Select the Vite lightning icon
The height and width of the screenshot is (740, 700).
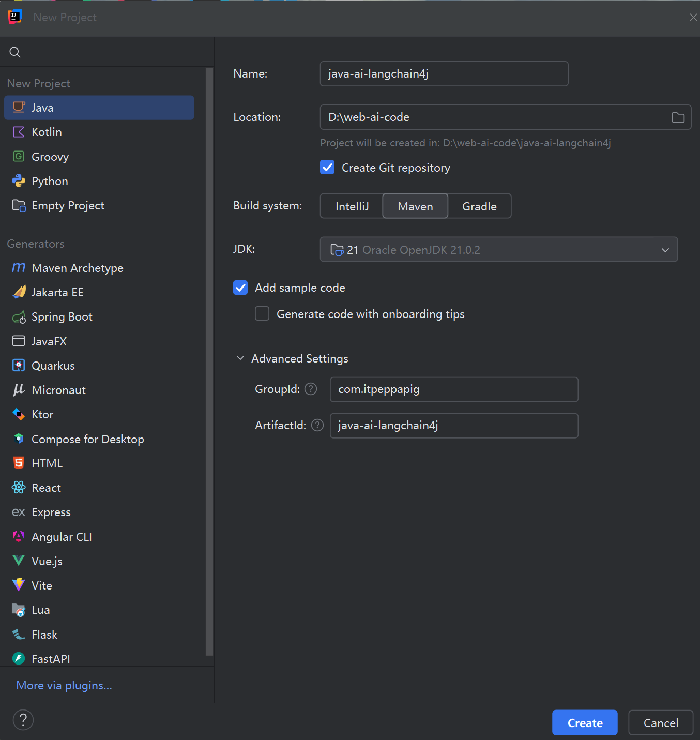19,585
